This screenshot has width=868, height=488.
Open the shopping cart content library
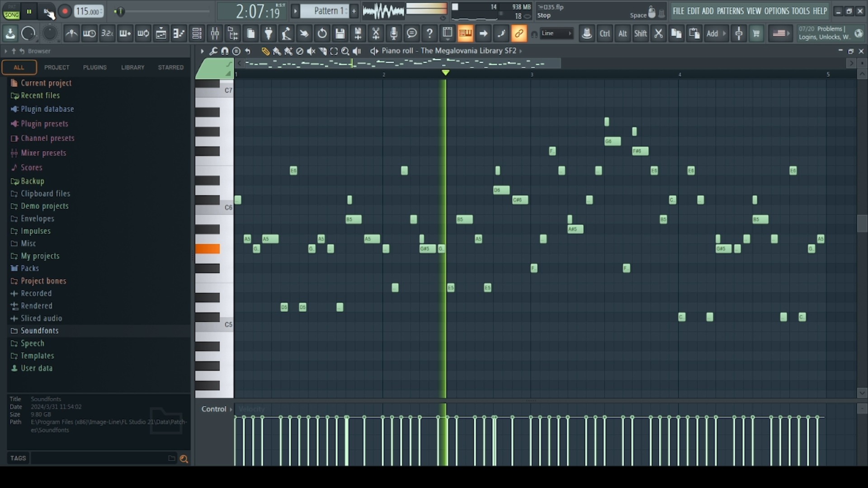756,33
